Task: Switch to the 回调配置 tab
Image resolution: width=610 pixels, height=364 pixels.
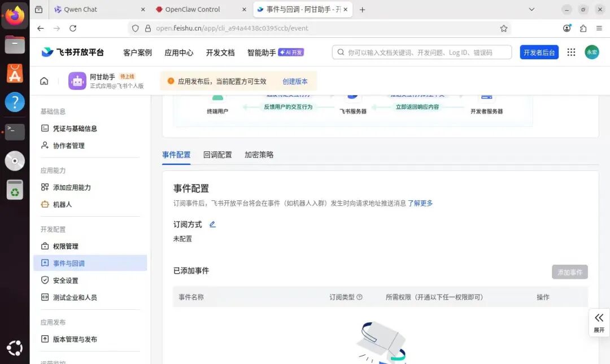Action: 217,154
